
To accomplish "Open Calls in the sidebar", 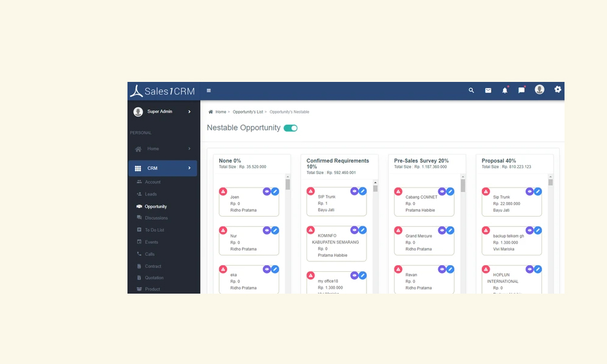I will tap(149, 254).
